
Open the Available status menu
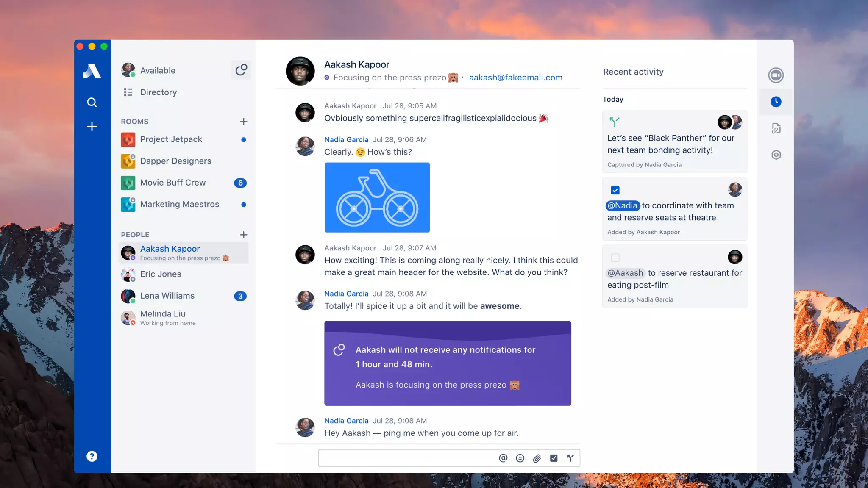[157, 70]
